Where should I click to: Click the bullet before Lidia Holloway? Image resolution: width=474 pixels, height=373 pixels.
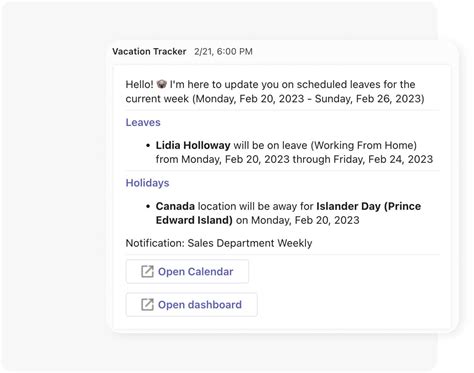click(148, 146)
